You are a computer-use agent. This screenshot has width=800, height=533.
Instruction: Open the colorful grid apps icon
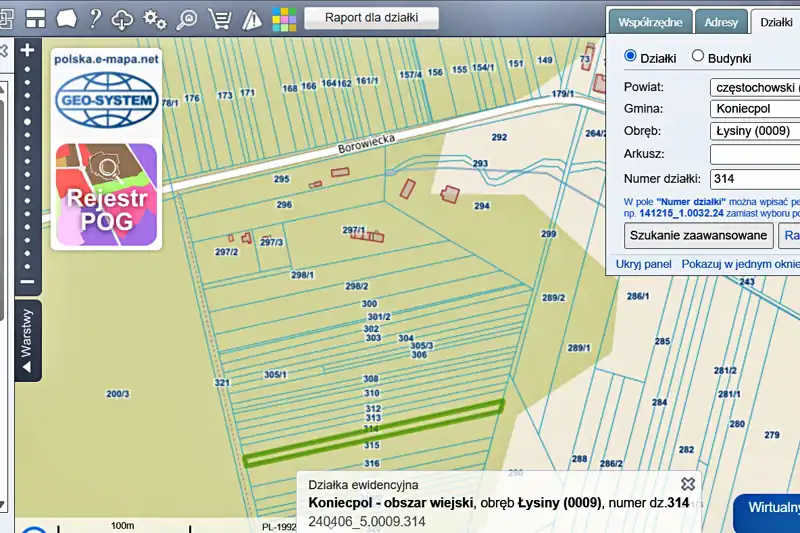pos(284,18)
